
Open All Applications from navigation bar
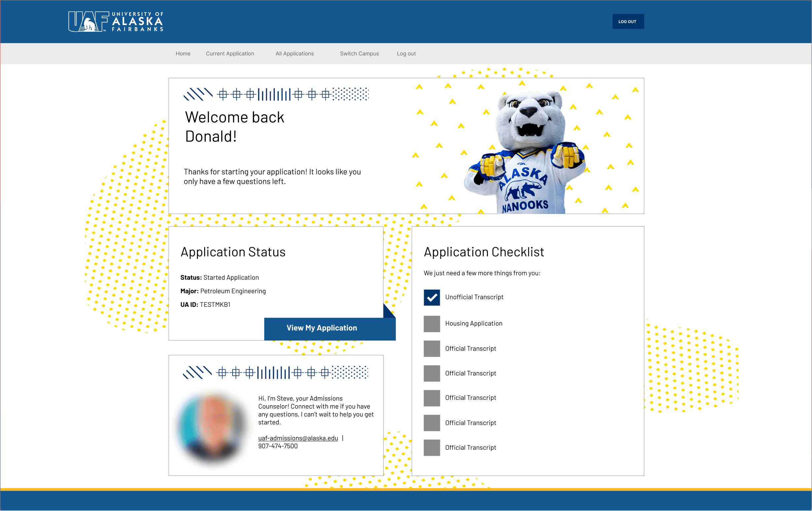point(294,54)
